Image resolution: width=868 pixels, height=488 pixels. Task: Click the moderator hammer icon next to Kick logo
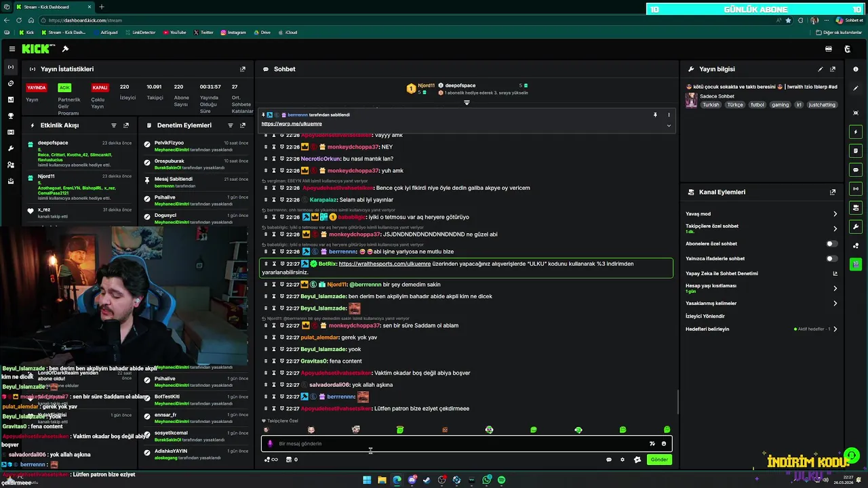pos(65,49)
